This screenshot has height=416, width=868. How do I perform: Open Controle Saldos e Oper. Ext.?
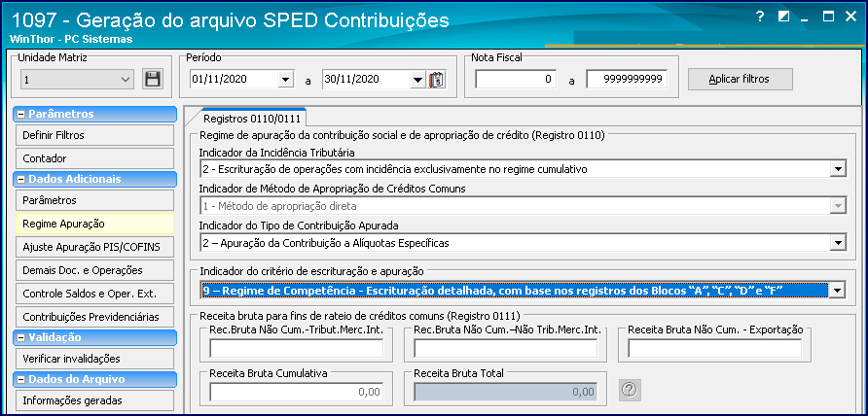tap(94, 294)
